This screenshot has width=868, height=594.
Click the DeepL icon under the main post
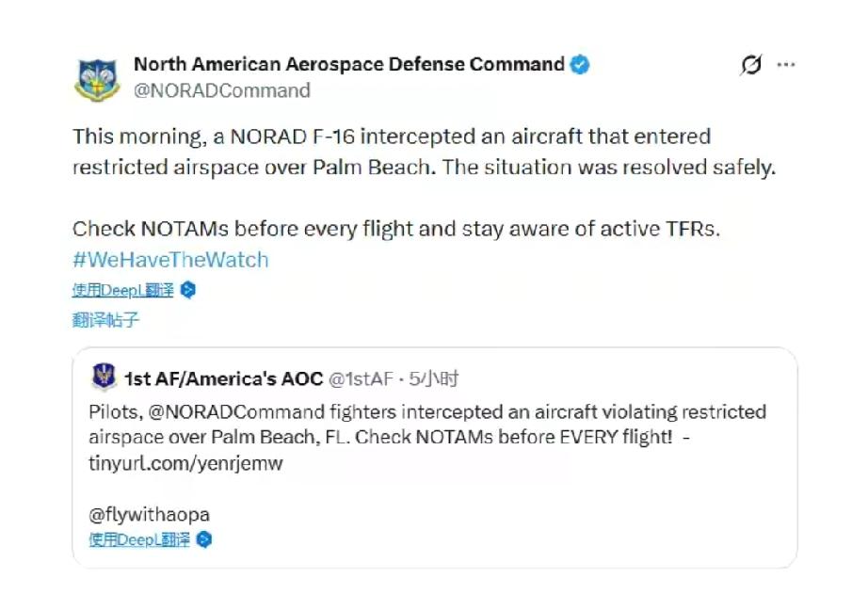point(187,290)
